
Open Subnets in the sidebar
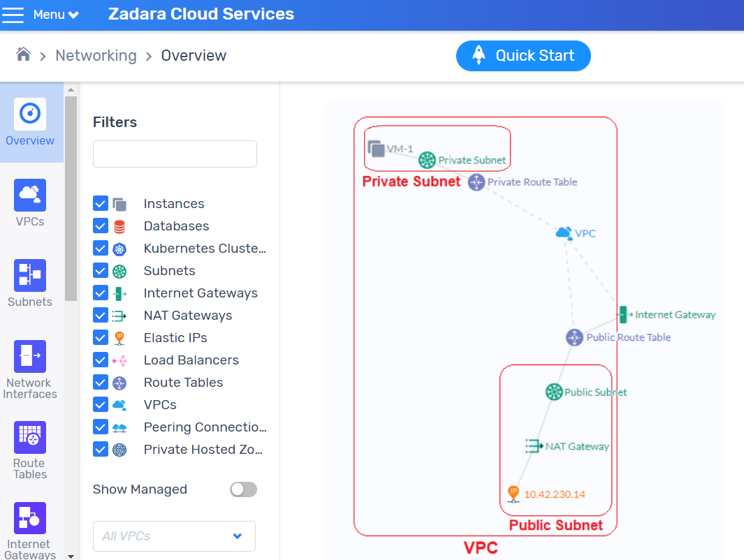tap(30, 283)
